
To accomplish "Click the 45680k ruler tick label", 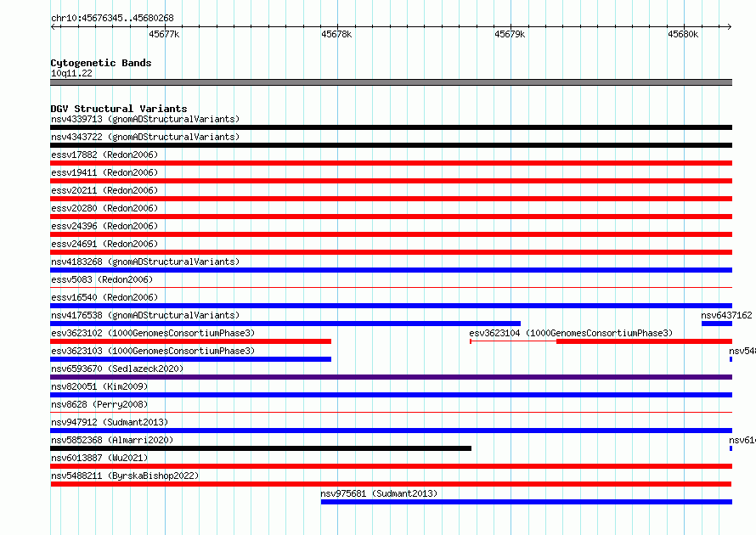I will pos(683,34).
